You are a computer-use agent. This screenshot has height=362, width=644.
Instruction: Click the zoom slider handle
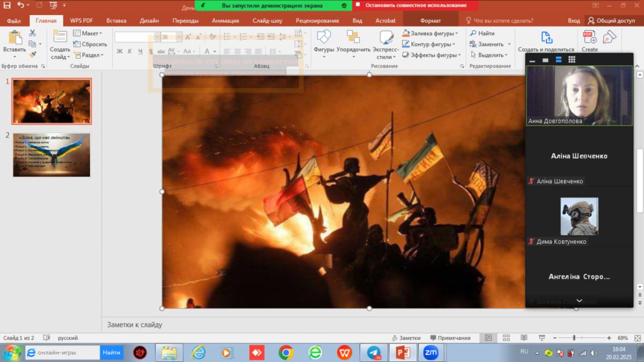point(574,338)
